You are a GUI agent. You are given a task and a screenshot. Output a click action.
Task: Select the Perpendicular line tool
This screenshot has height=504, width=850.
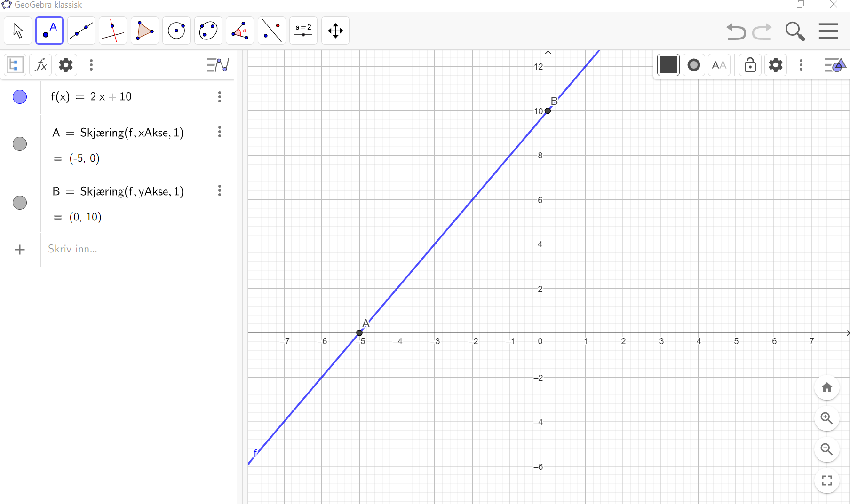click(113, 31)
